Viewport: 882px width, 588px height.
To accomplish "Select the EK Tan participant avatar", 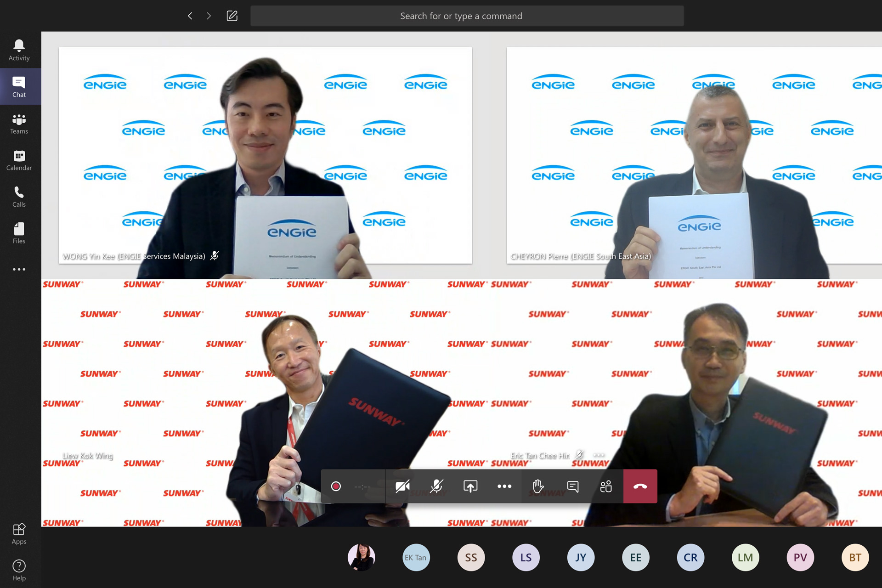I will pyautogui.click(x=416, y=557).
